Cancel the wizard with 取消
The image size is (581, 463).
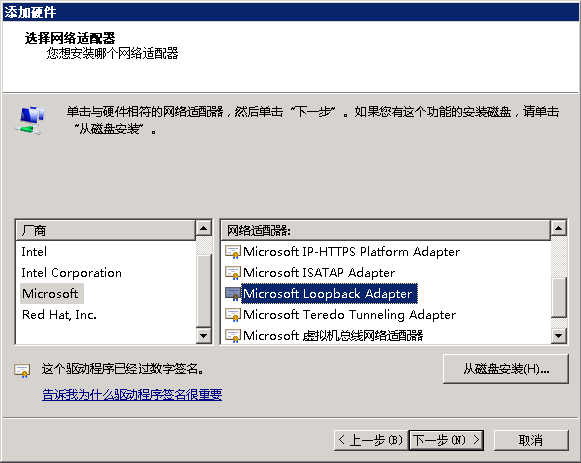(531, 440)
